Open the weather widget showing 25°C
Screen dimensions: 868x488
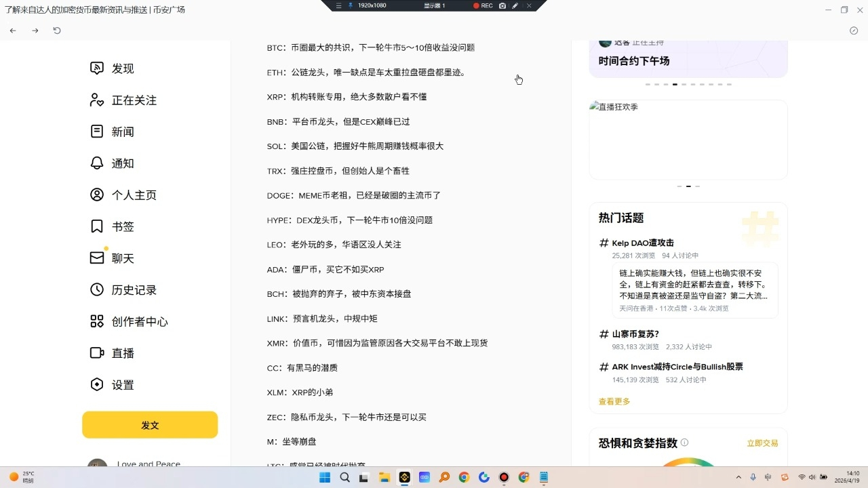coord(22,477)
